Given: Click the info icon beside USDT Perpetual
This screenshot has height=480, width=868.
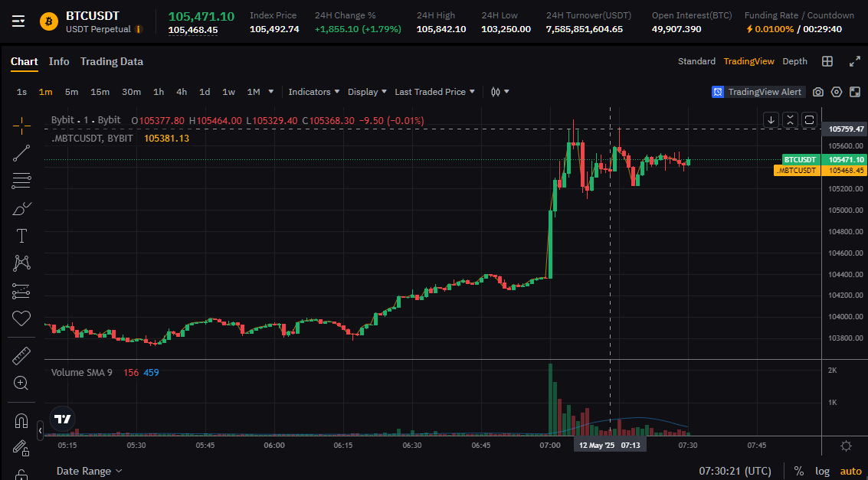Looking at the screenshot, I should [x=139, y=29].
